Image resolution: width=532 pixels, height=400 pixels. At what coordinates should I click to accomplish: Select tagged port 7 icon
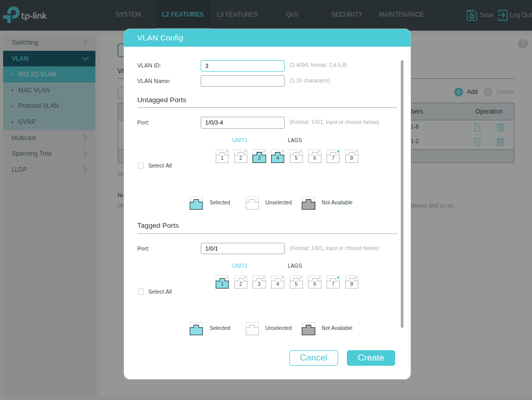point(333,282)
